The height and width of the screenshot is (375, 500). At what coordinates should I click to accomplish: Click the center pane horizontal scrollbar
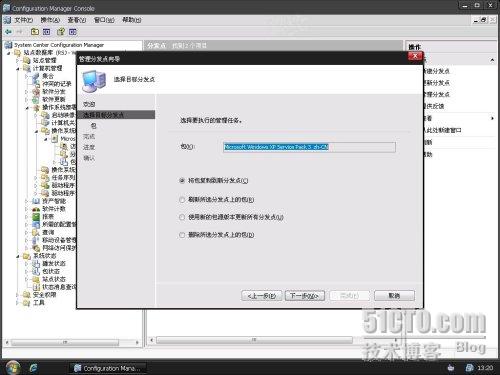click(x=254, y=340)
